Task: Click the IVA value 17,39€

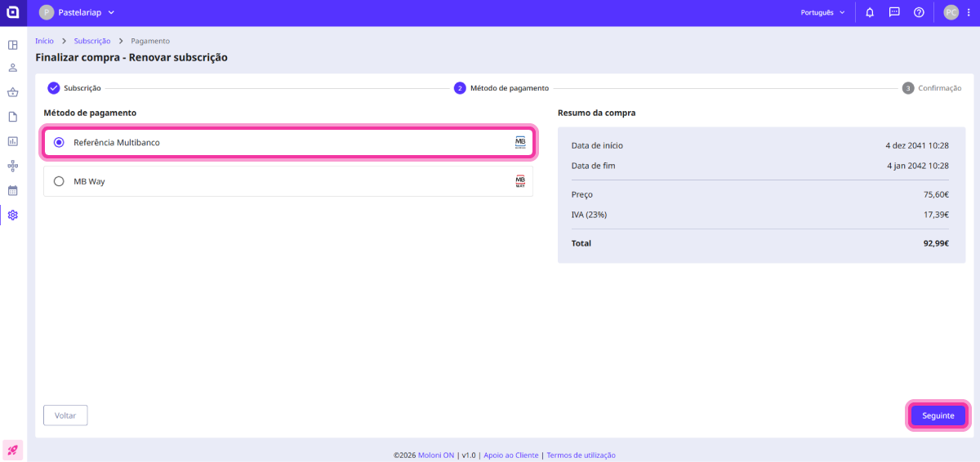Action: [936, 214]
